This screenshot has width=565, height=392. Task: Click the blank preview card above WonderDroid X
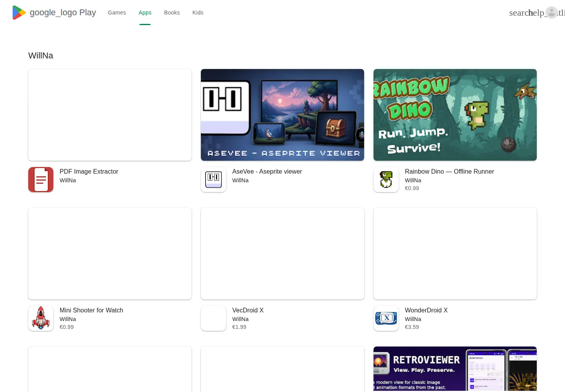[x=455, y=254]
